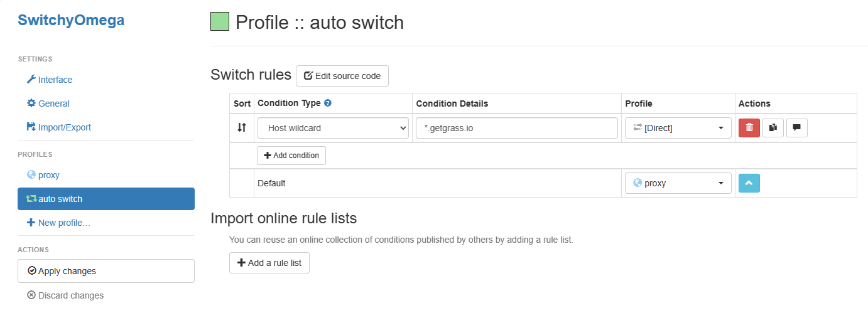
Task: Click the sort arrows handle on rule row
Action: (x=242, y=128)
